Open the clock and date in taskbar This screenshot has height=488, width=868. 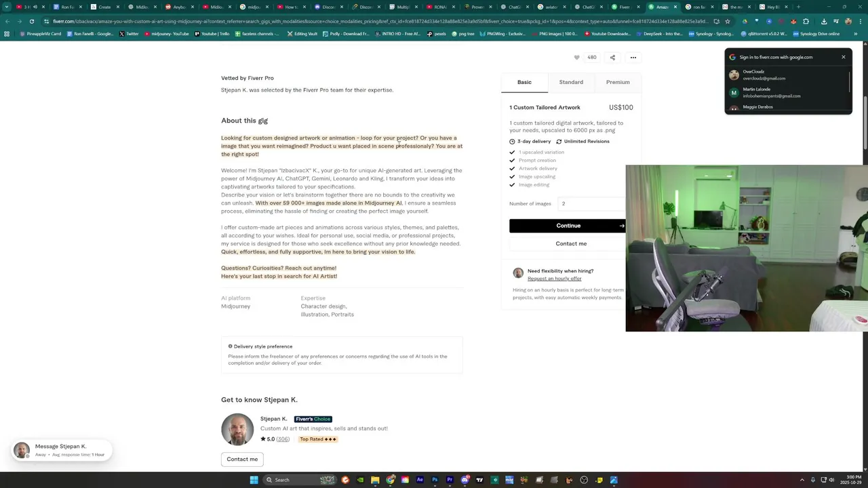click(x=850, y=480)
